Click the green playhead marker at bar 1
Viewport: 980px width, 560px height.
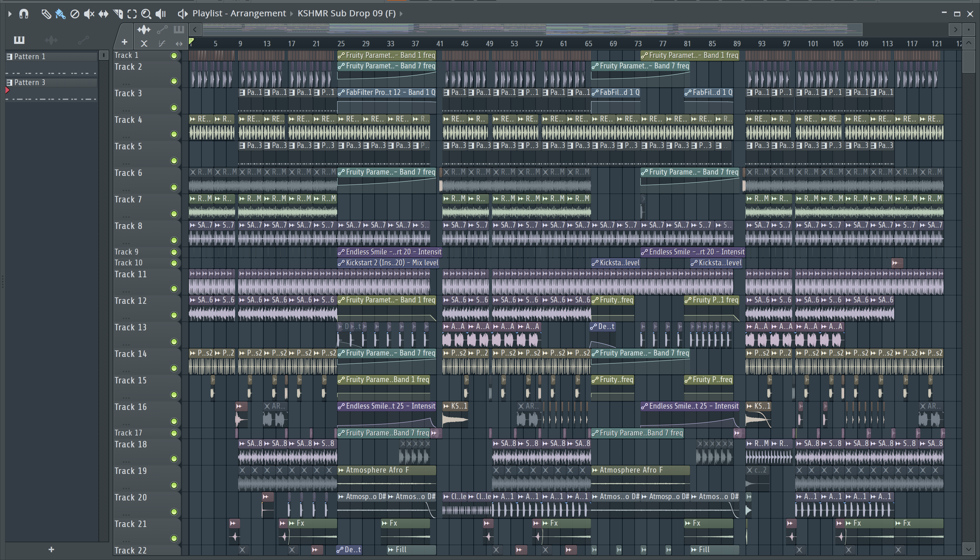point(191,41)
